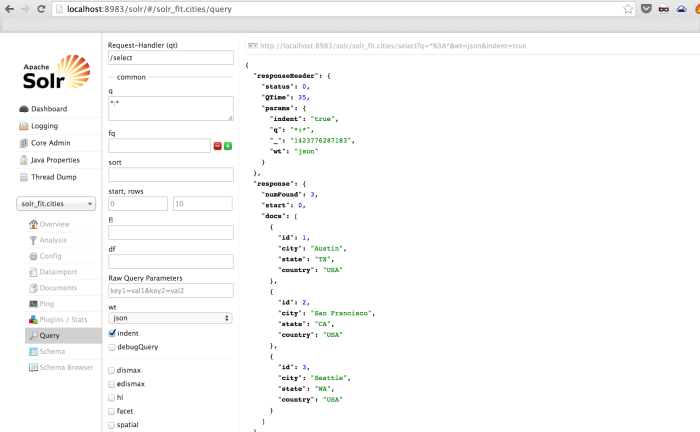This screenshot has width=700, height=432.
Task: Click the Config gear icon
Action: (33, 256)
